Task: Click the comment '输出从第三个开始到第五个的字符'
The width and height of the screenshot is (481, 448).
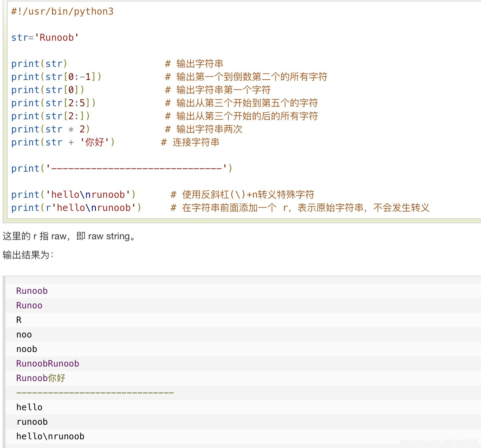Action: 247,103
